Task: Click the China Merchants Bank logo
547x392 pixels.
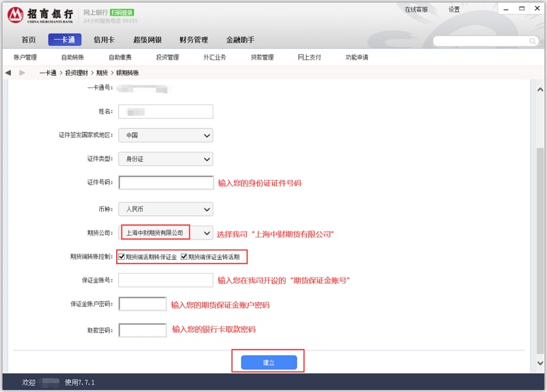Action: [40, 15]
